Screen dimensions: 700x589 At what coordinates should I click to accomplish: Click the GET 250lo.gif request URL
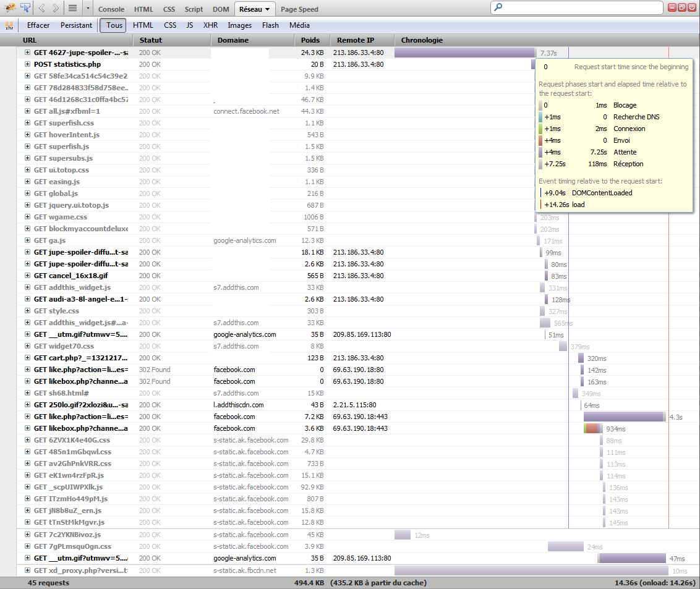click(x=81, y=405)
